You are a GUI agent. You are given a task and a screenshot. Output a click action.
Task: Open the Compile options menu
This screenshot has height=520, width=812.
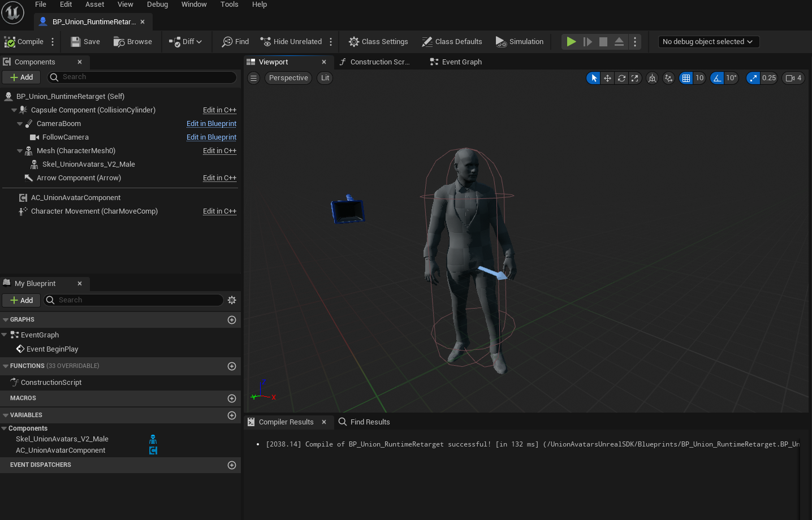click(x=53, y=42)
